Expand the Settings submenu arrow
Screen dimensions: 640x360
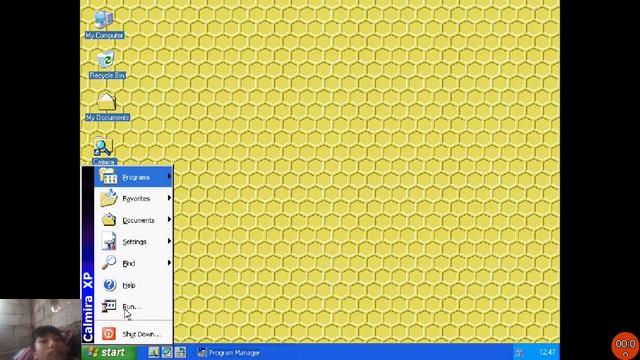(x=169, y=241)
